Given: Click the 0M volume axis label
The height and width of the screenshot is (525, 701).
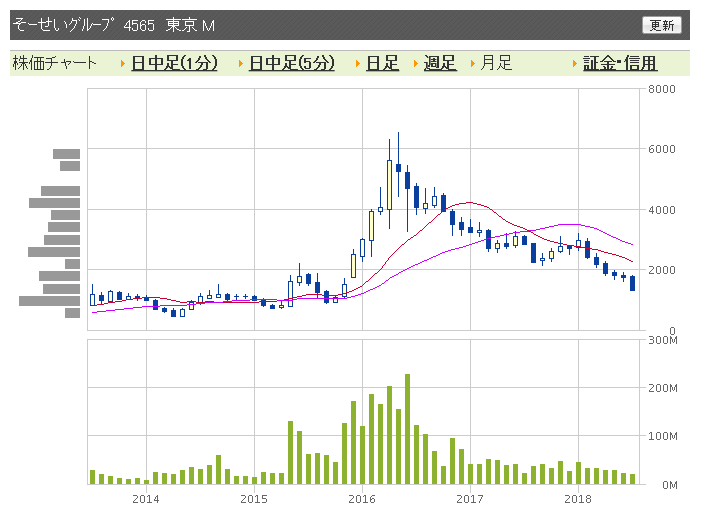Looking at the screenshot, I should coord(670,485).
